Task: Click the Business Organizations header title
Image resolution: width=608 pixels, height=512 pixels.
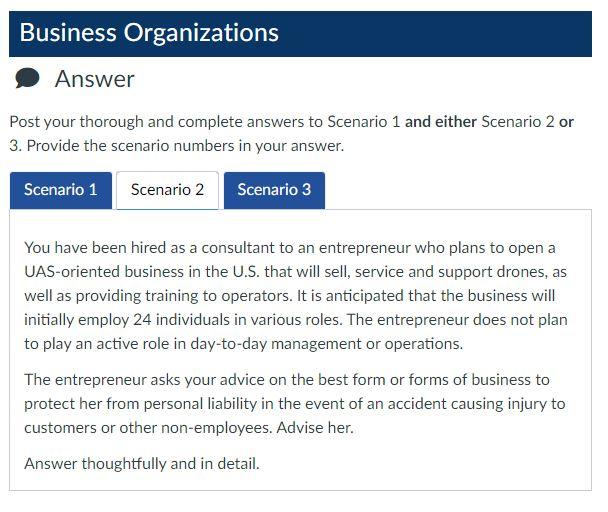Action: [149, 33]
